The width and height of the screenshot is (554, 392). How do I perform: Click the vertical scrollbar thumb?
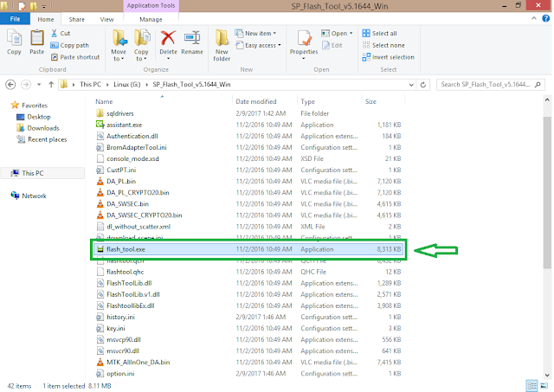coord(547,192)
